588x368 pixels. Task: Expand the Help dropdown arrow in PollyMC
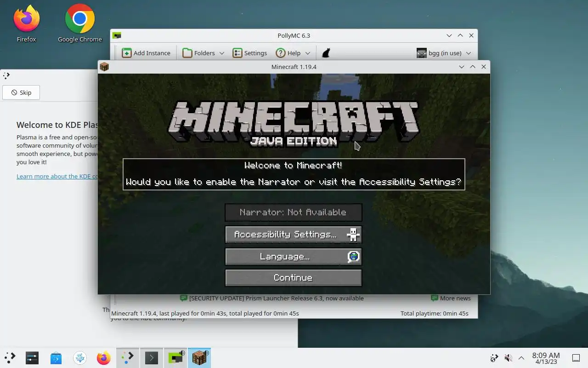[307, 53]
